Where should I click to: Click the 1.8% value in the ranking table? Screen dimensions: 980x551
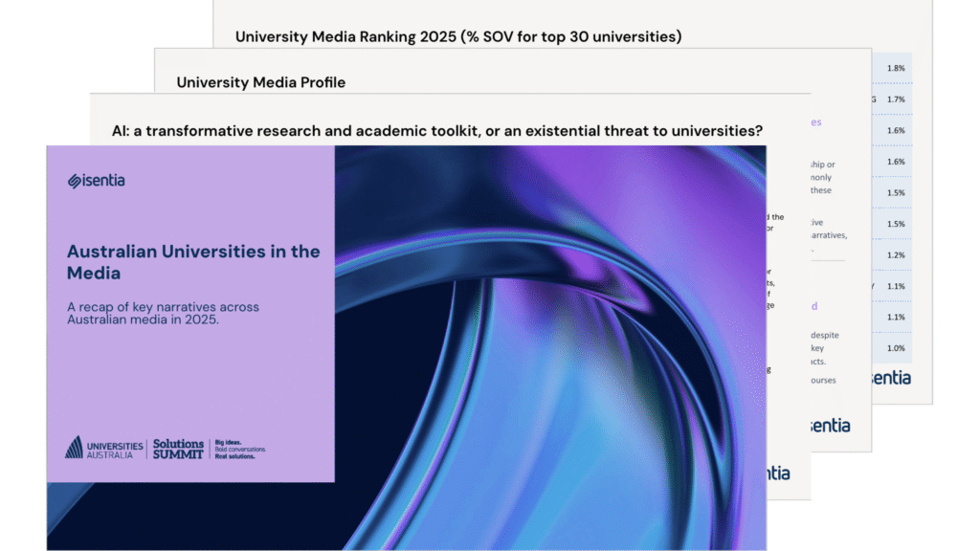click(x=896, y=69)
